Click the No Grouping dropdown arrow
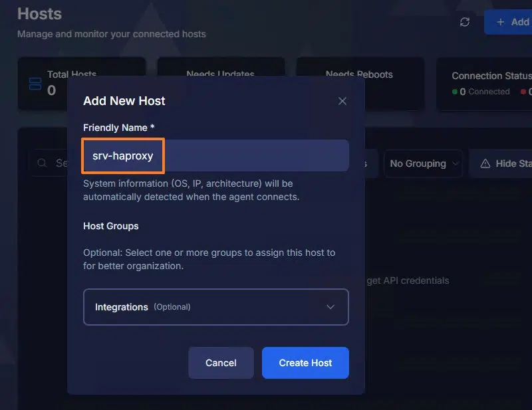Image resolution: width=532 pixels, height=410 pixels. point(456,163)
